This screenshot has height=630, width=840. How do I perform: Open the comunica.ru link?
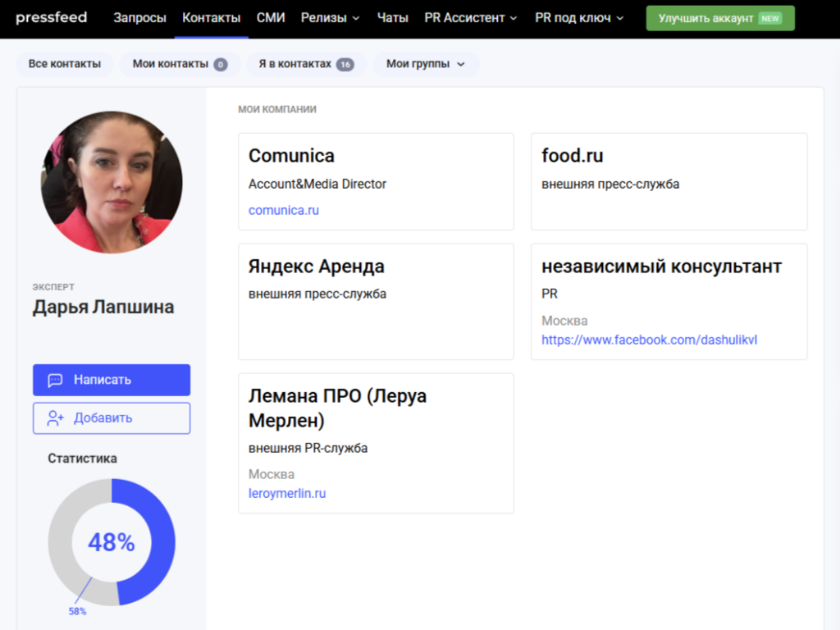[284, 210]
